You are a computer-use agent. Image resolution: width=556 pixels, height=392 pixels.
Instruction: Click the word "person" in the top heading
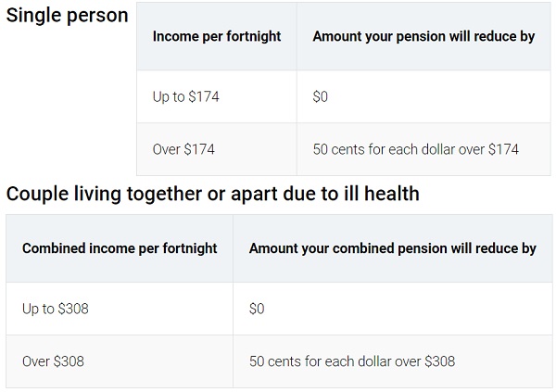click(x=96, y=16)
